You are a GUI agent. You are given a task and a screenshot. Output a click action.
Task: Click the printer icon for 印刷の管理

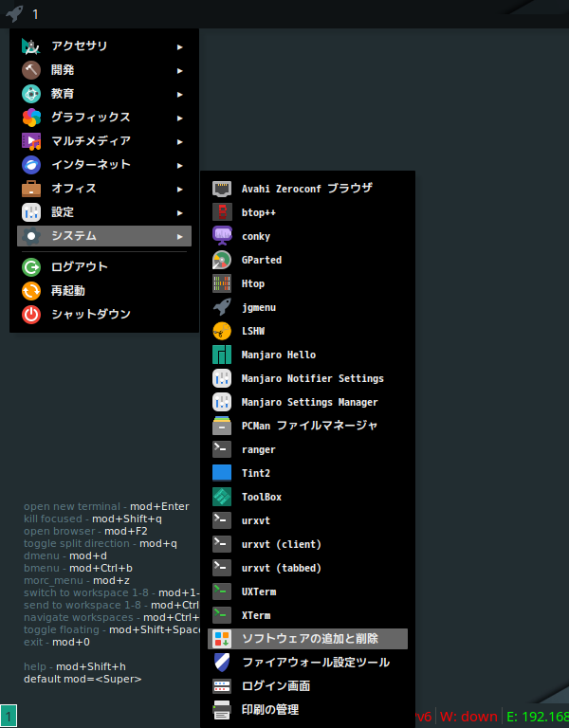point(222,710)
